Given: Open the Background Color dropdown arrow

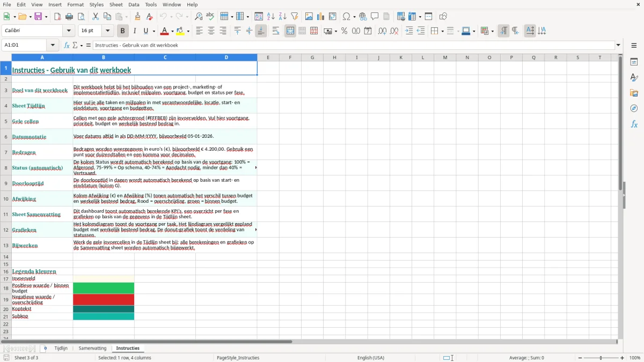Looking at the screenshot, I should coord(188,31).
